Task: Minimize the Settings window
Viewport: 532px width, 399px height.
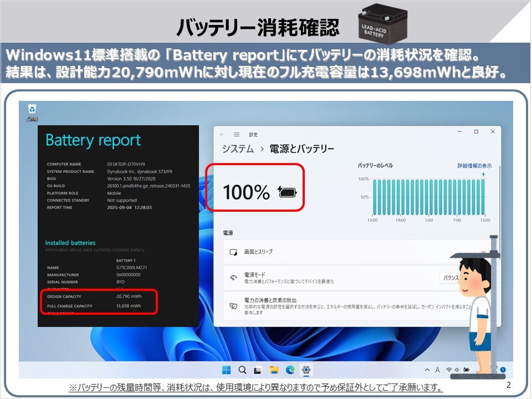Action: [x=460, y=132]
